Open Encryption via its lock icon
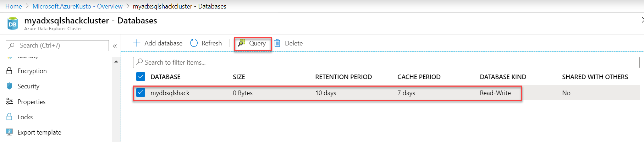Viewport: 644px width, 142px height. coord(9,71)
